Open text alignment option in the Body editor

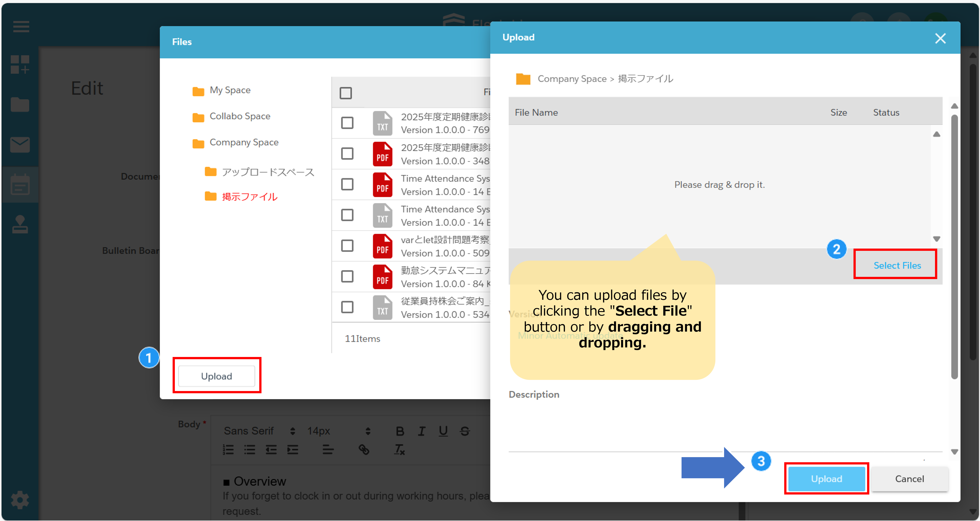click(328, 450)
